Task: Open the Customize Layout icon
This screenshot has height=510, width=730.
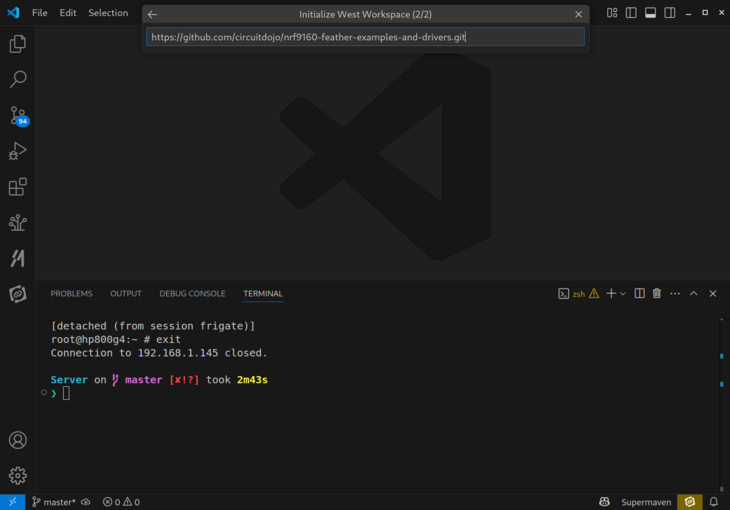Action: pos(612,13)
